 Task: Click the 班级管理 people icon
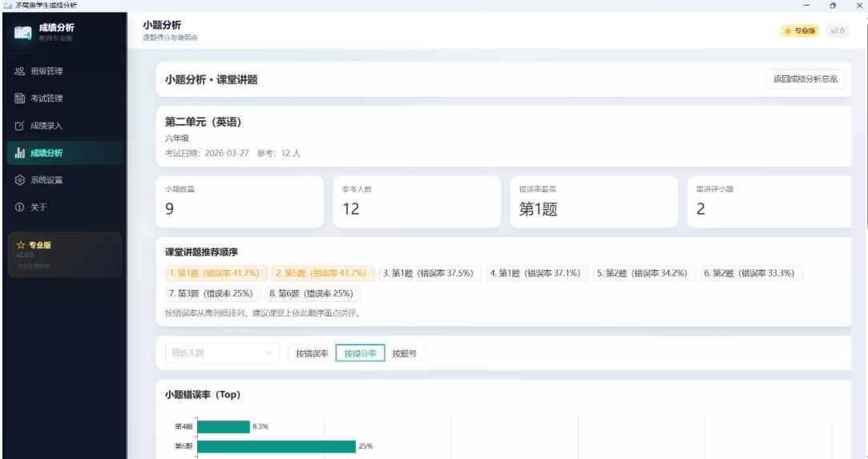tap(19, 71)
